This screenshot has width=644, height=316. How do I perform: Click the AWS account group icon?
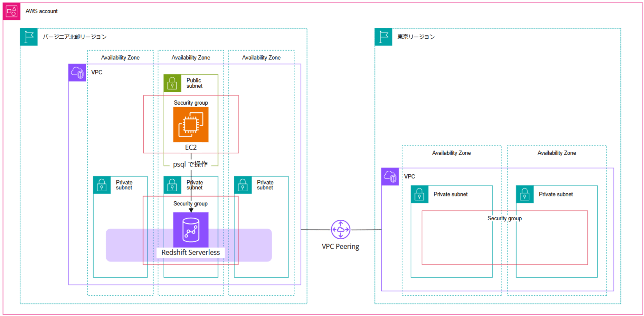tap(12, 11)
